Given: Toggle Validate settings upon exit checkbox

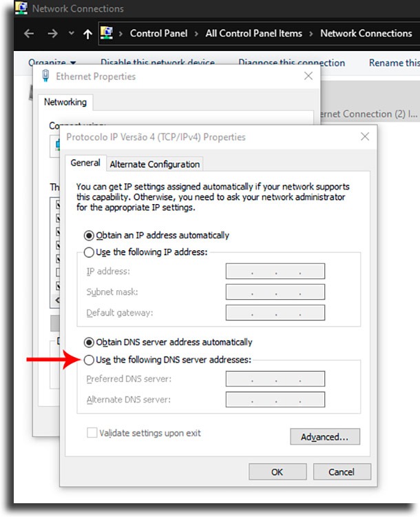Looking at the screenshot, I should pos(92,433).
